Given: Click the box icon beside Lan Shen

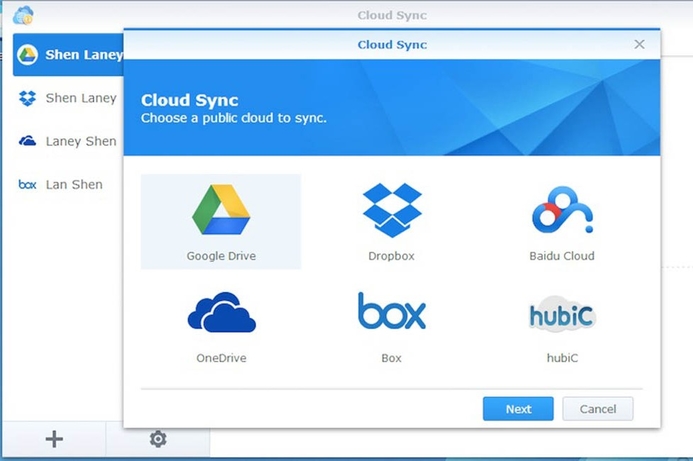Looking at the screenshot, I should 27,184.
